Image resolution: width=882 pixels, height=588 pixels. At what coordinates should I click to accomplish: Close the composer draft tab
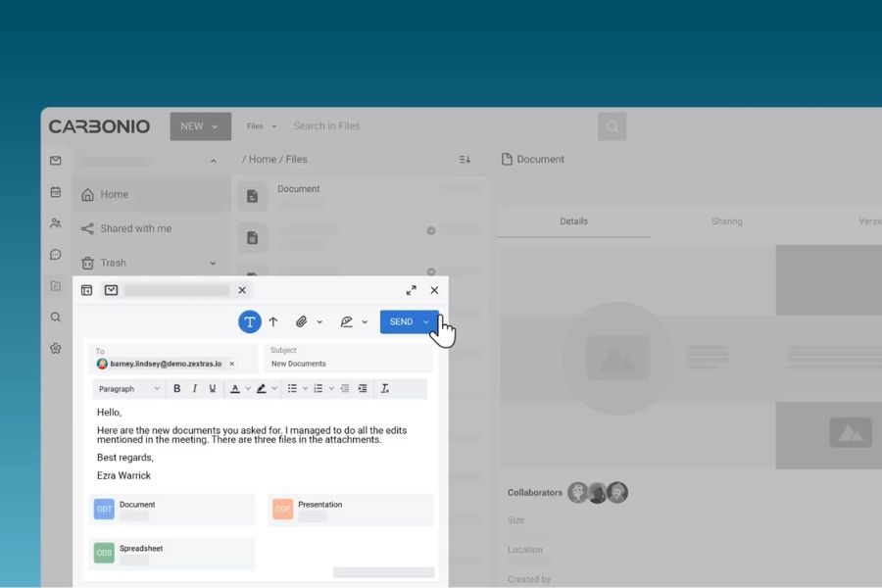(x=242, y=290)
